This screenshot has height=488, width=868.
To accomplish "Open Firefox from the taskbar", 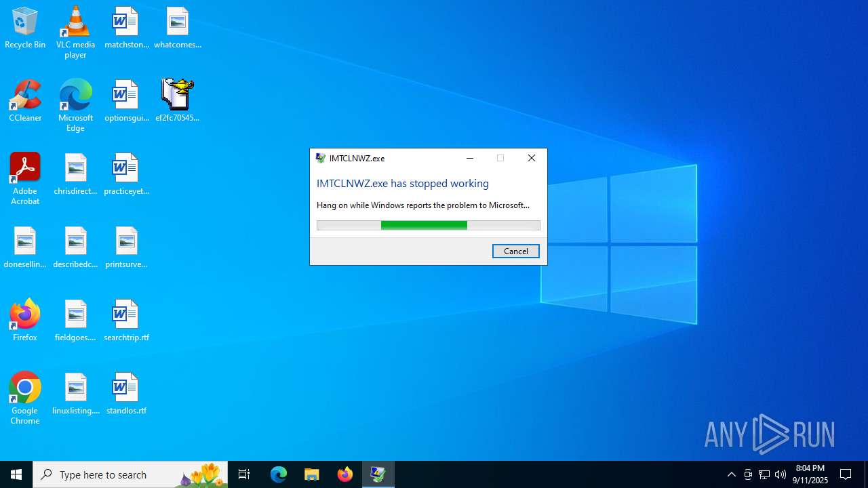I will [345, 474].
